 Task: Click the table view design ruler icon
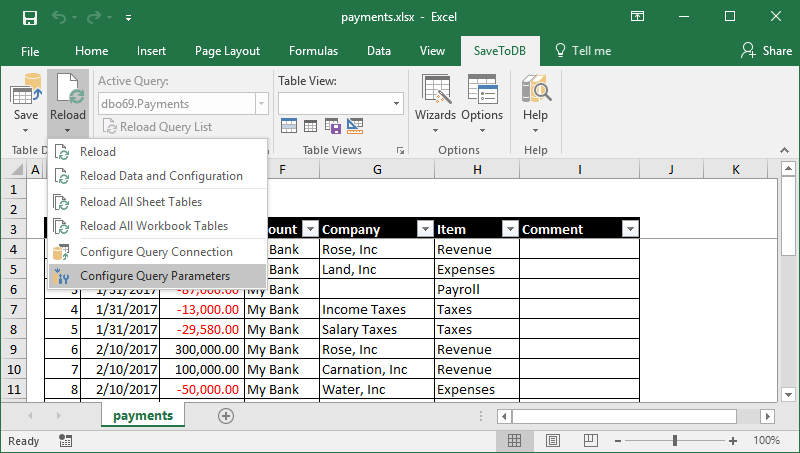(355, 125)
